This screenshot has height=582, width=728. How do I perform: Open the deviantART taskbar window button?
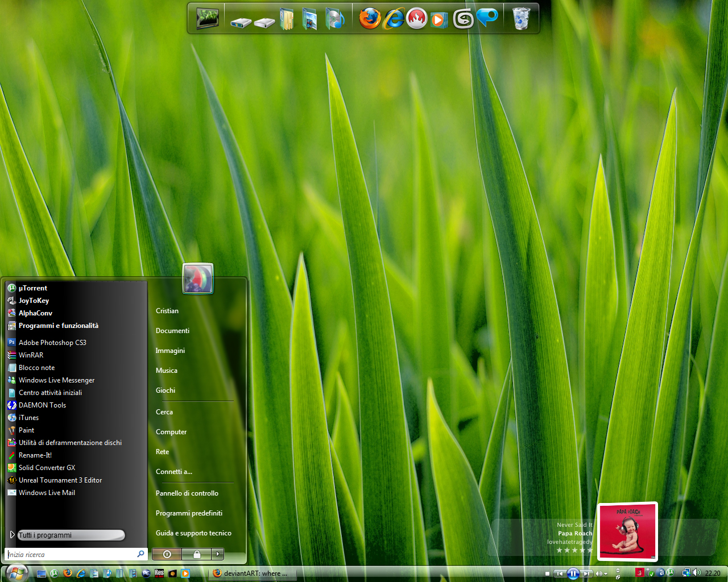252,573
